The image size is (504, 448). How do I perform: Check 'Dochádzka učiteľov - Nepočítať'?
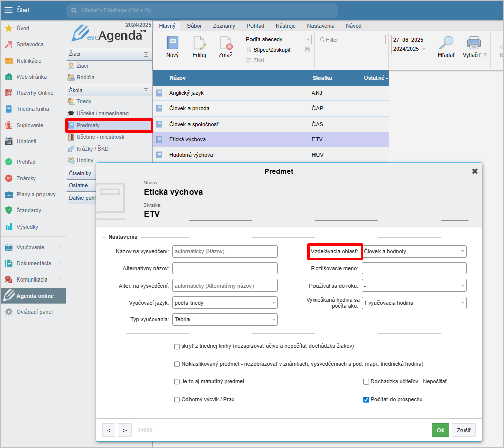tap(366, 382)
